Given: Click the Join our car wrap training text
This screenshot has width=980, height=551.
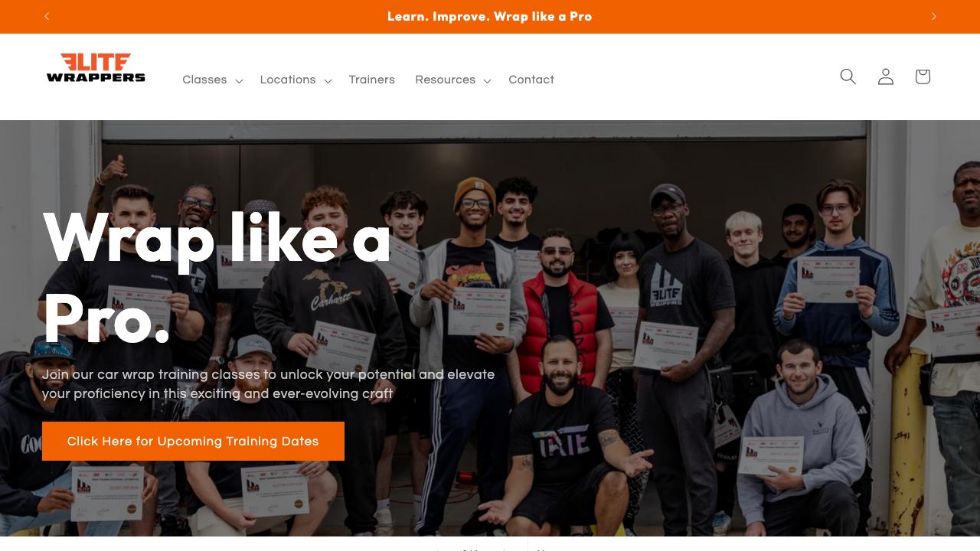Looking at the screenshot, I should tap(268, 383).
